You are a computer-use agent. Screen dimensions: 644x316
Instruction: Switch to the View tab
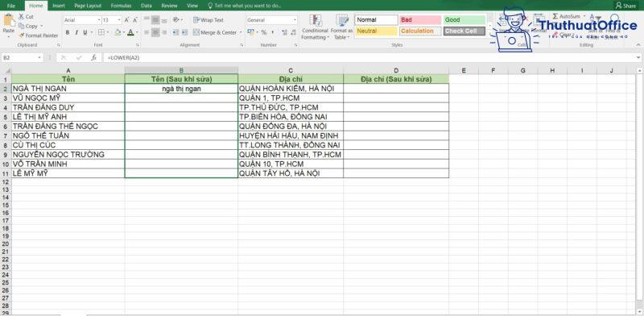(192, 6)
